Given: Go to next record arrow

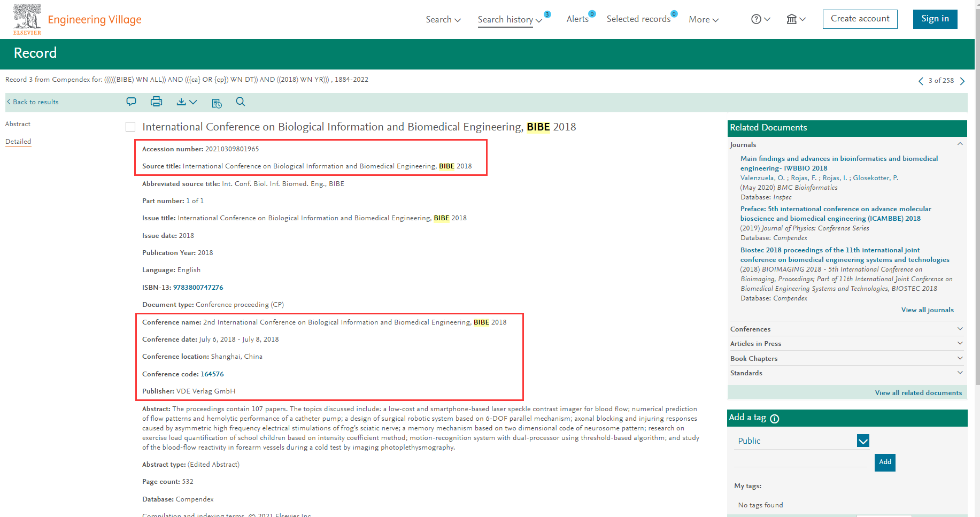Looking at the screenshot, I should click(x=962, y=81).
